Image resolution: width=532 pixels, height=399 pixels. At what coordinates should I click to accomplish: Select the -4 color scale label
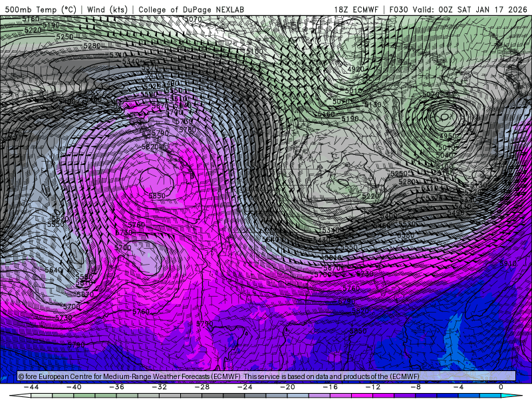tap(458, 387)
